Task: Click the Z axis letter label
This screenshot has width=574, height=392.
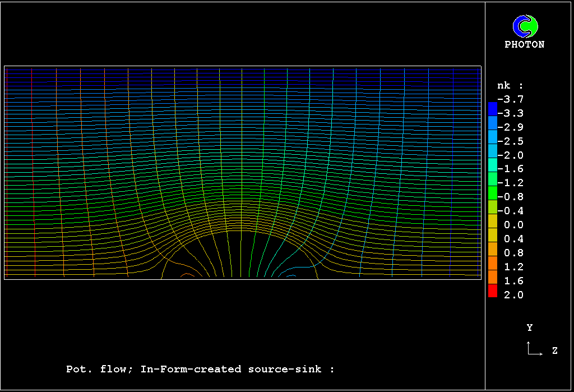Action: click(x=554, y=351)
